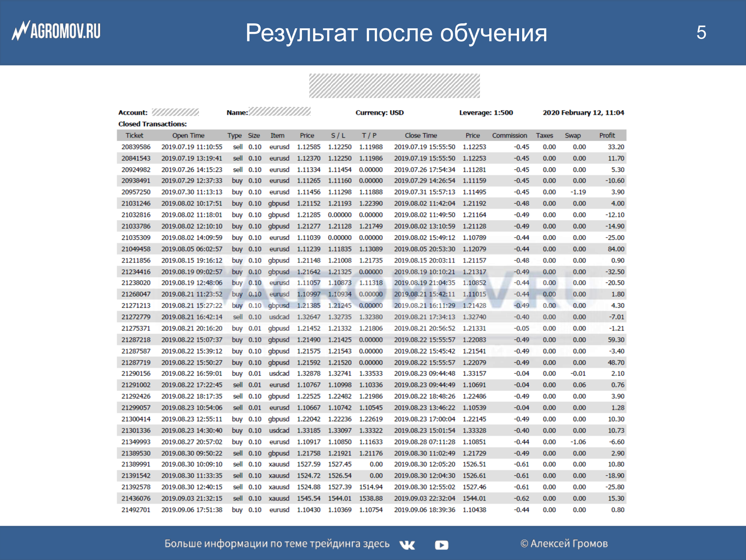746x560 pixels.
Task: Click the 'Taxes' column header
Action: click(x=544, y=135)
